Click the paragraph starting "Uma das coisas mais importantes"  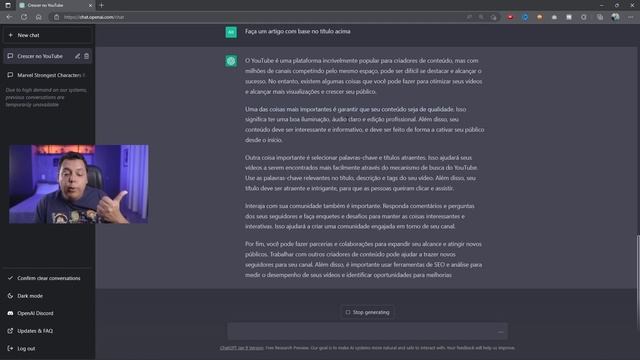click(x=364, y=124)
